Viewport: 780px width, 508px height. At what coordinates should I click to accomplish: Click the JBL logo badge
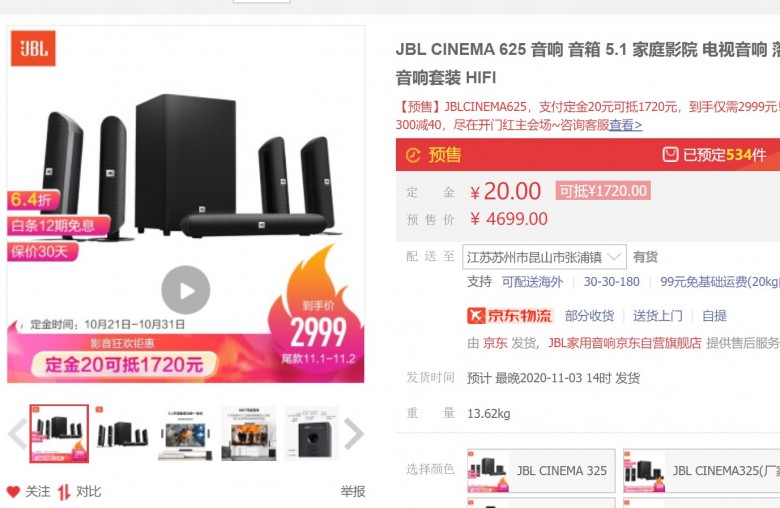point(33,48)
